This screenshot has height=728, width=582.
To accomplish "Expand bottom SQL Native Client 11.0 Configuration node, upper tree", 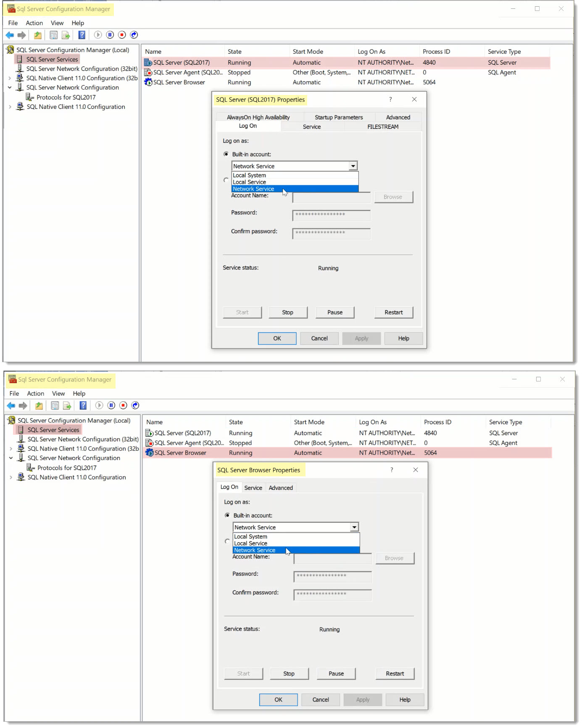I will [x=10, y=107].
